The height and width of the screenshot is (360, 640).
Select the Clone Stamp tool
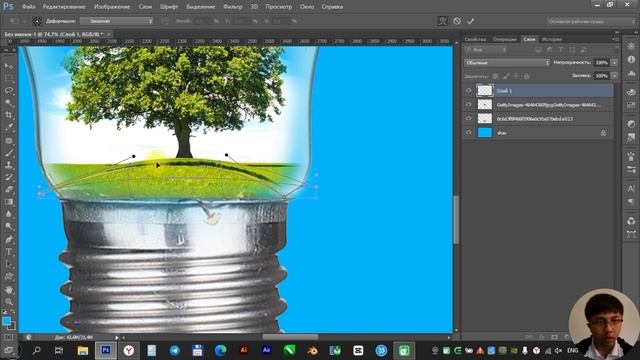pyautogui.click(x=9, y=165)
